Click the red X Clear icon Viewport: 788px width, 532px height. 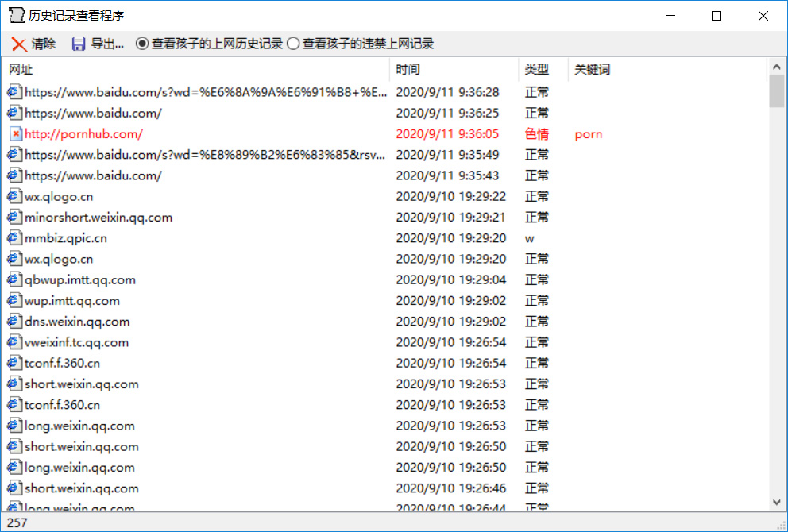tap(19, 44)
